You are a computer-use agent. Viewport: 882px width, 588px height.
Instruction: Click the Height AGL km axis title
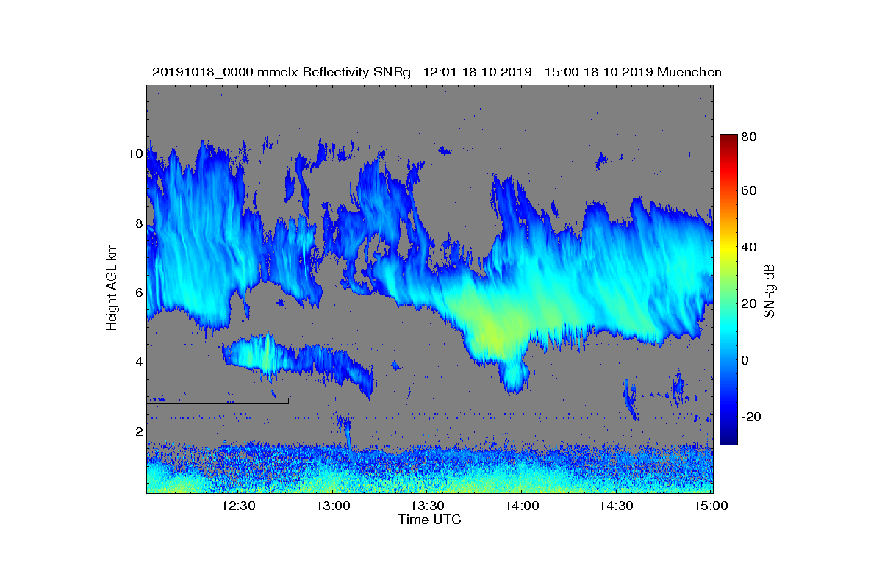[112, 289]
